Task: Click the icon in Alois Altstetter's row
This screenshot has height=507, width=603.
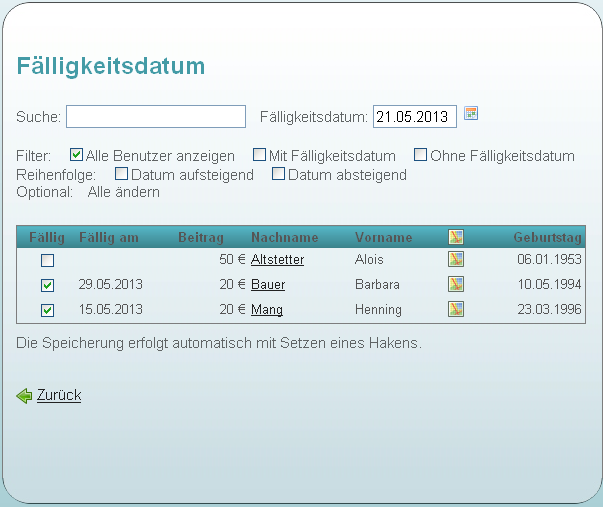Action: [456, 259]
